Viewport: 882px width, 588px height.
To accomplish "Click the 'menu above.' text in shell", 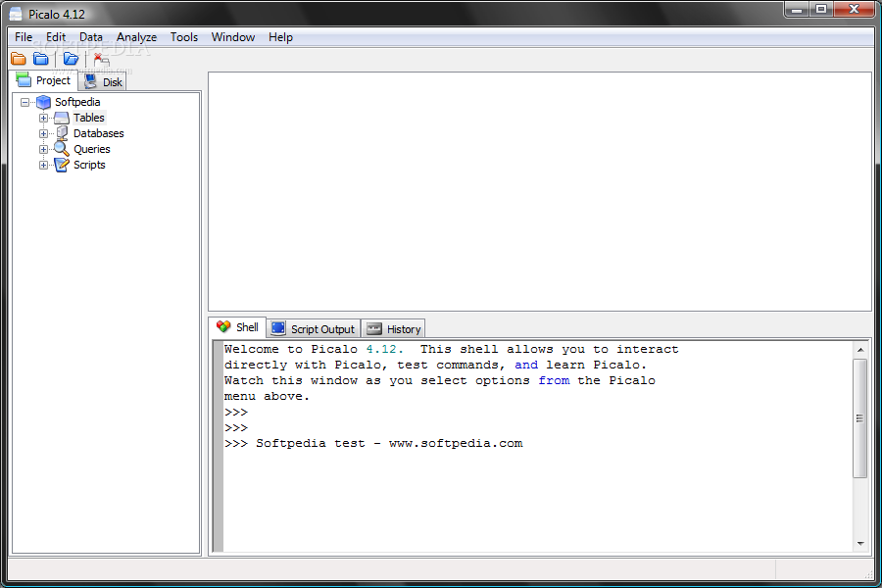I will pyautogui.click(x=267, y=396).
